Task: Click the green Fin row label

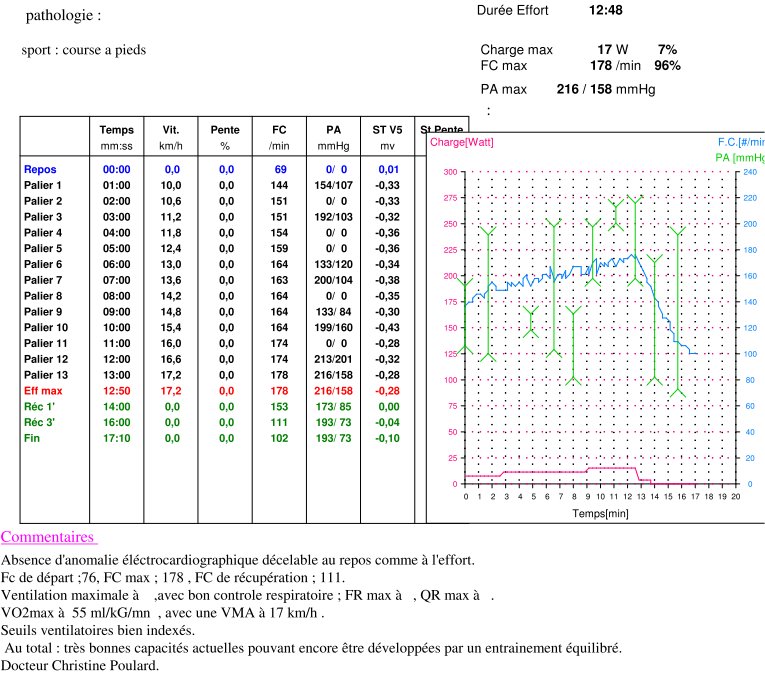Action: pos(32,438)
